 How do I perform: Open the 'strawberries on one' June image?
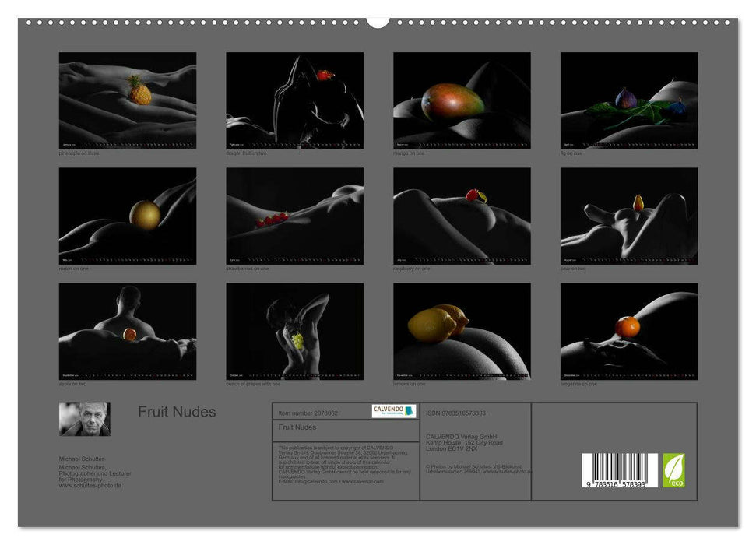click(x=294, y=220)
